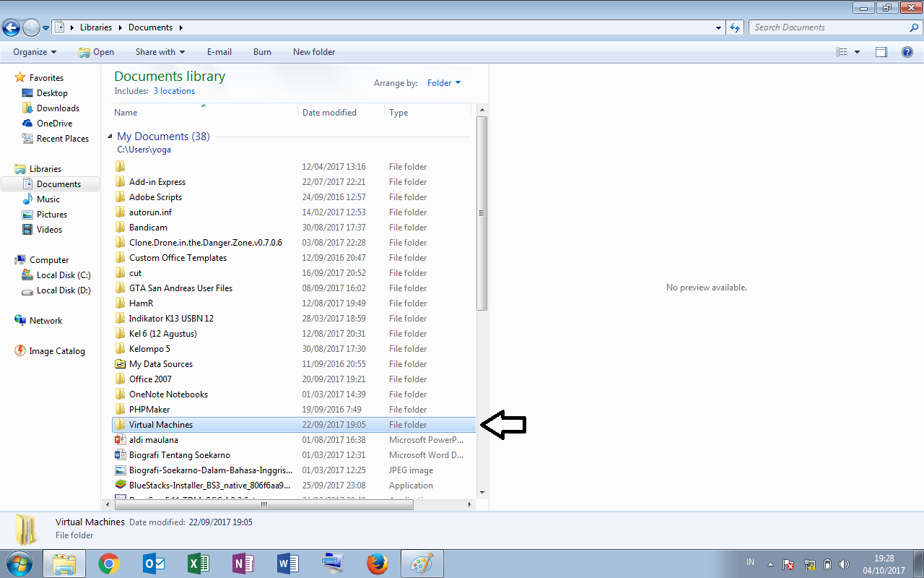Screen dimensions: 924x578
Task: Open the Share with dropdown
Action: point(160,51)
